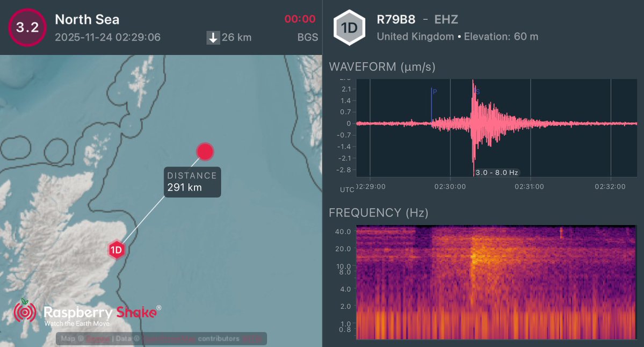Viewport: 644px width, 347px height.
Task: Select the EHZ channel label
Action: point(447,19)
